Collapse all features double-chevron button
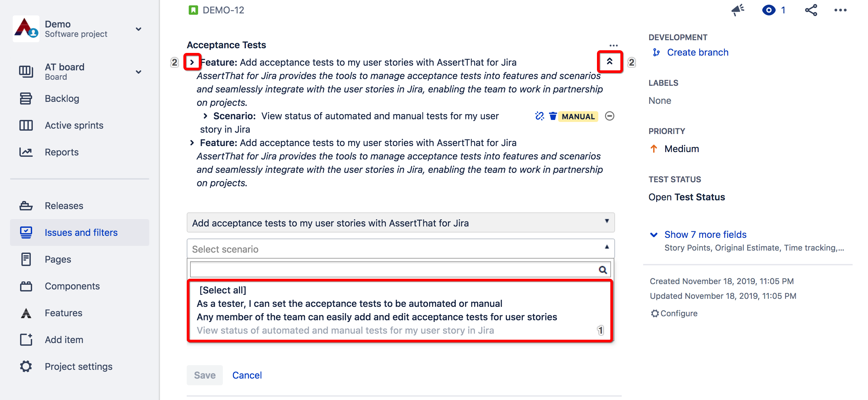Viewport: 868px width, 400px height. [x=610, y=61]
